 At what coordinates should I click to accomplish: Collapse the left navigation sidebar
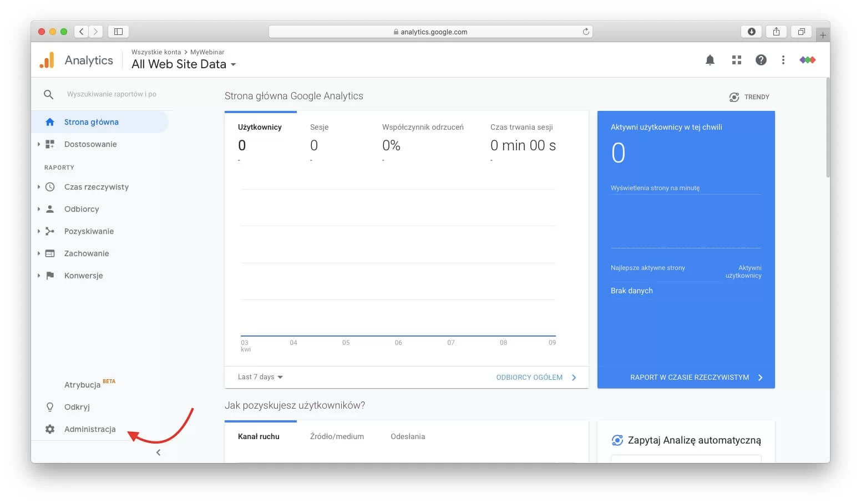point(158,452)
